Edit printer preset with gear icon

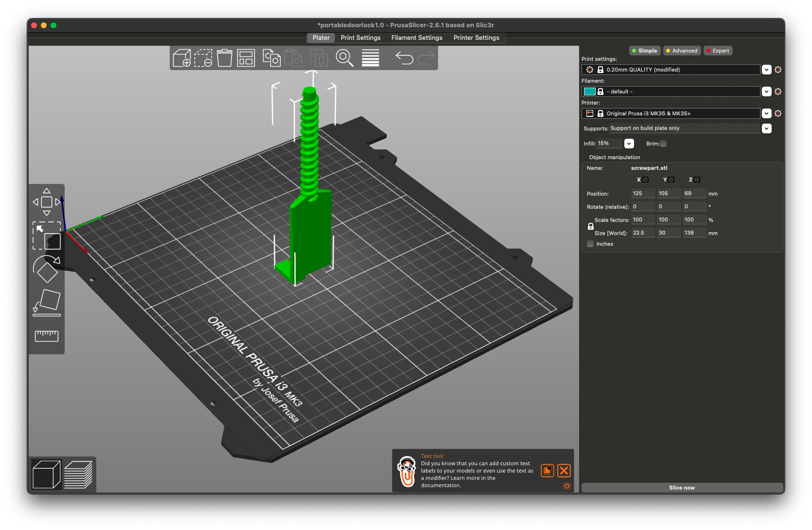pos(778,113)
